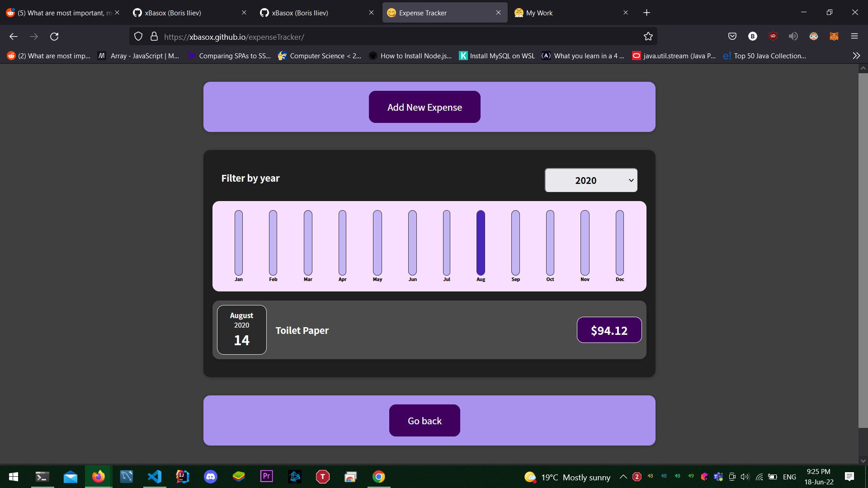Save page to Pocket
The height and width of the screenshot is (488, 868).
tap(732, 36)
